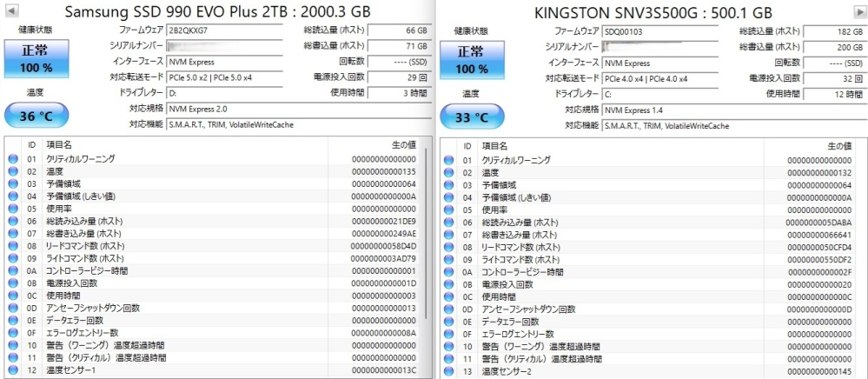Click the Kingston total host writes value 200 GB

[x=834, y=47]
